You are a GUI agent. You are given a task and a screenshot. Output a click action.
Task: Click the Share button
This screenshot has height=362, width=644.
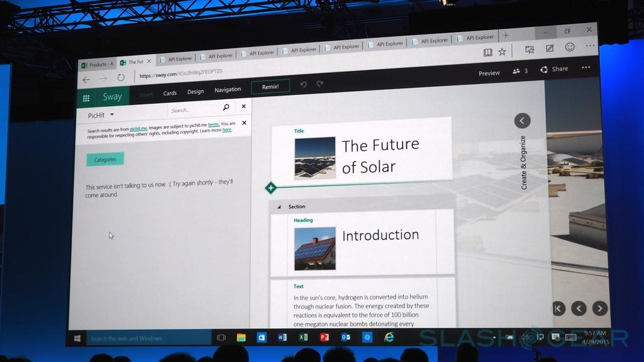click(554, 69)
